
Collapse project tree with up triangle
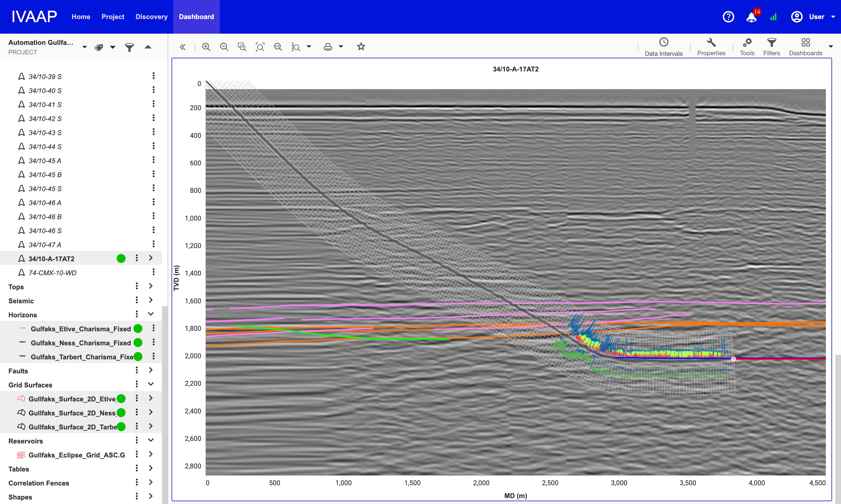click(x=148, y=47)
